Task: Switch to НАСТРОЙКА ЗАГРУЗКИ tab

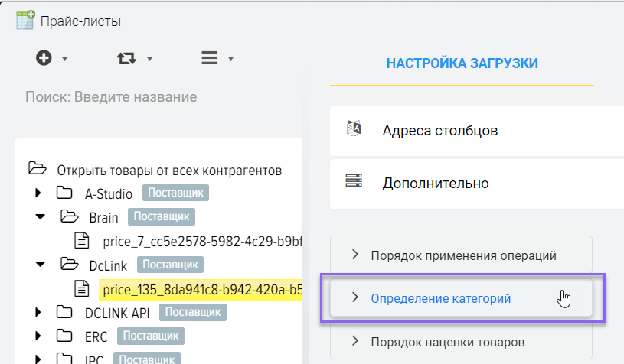Action: (x=462, y=63)
